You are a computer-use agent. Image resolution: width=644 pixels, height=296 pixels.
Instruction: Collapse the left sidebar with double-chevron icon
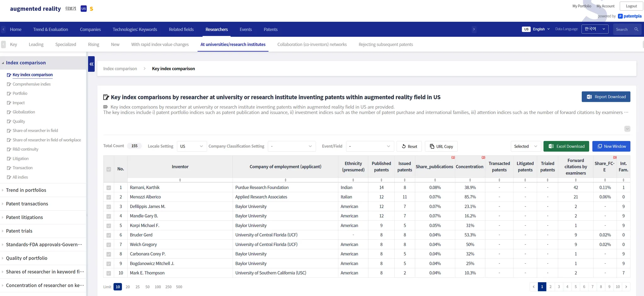92,64
